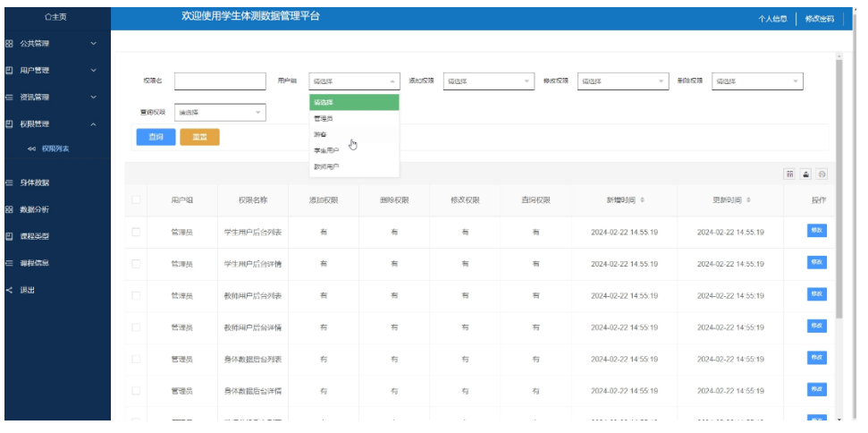Click the platform title 欢迎使用学生体测数据管理平台
The width and height of the screenshot is (868, 433).
coord(251,17)
